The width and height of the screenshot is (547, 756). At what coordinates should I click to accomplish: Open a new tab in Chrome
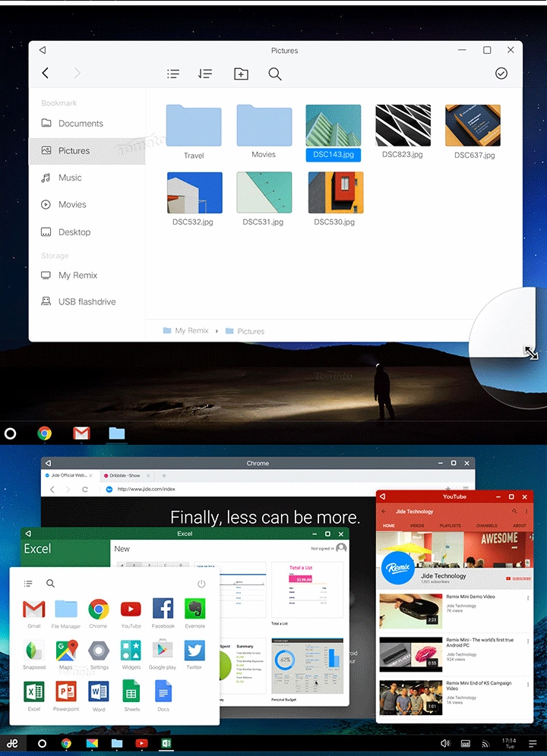point(163,475)
